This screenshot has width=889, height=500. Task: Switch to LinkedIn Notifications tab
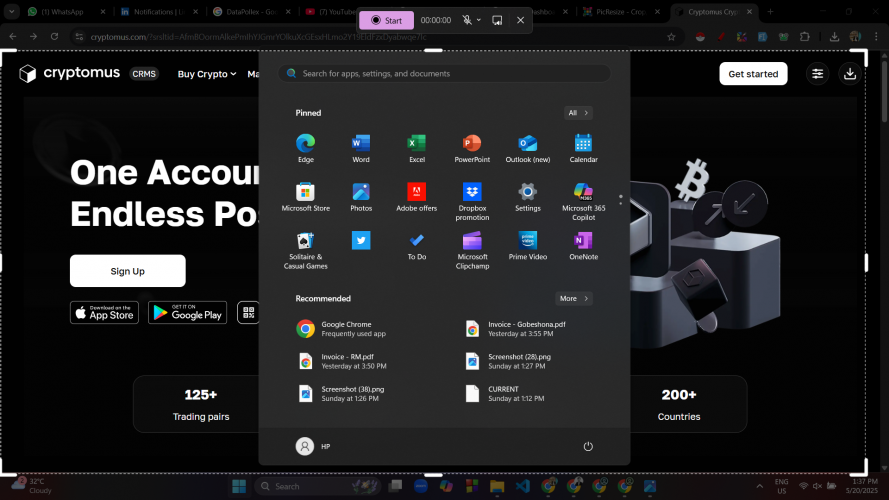click(160, 11)
